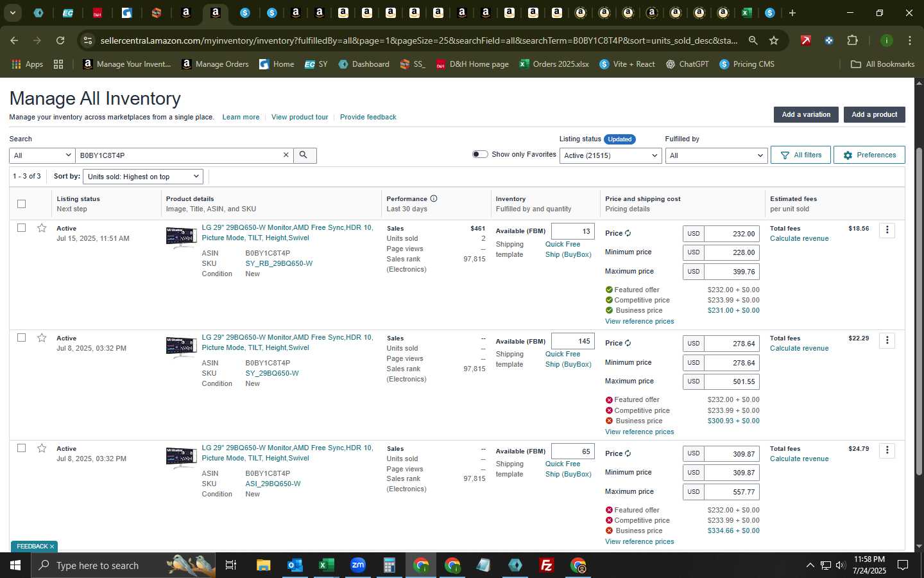924x578 pixels.
Task: Click the minimum price field showing 228.00
Action: 732,252
